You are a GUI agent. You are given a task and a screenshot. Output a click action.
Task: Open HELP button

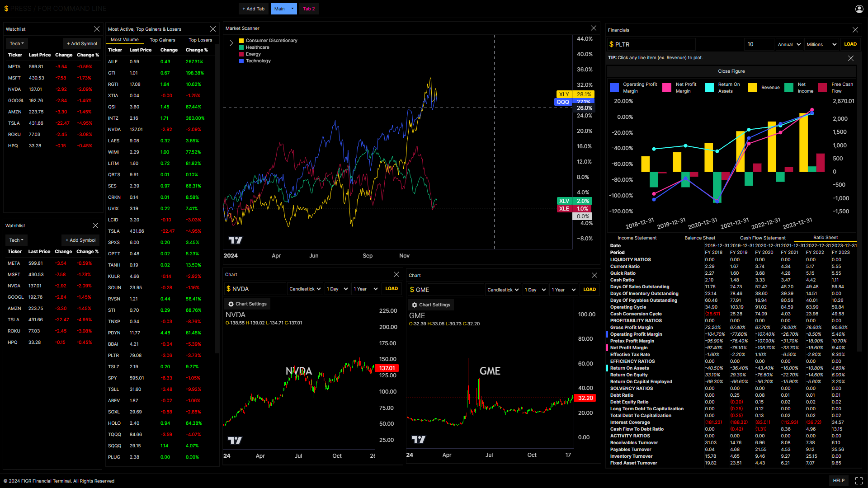click(x=839, y=481)
